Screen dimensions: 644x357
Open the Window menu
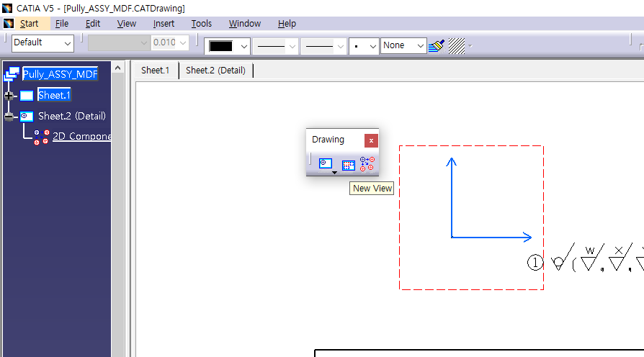coord(245,24)
